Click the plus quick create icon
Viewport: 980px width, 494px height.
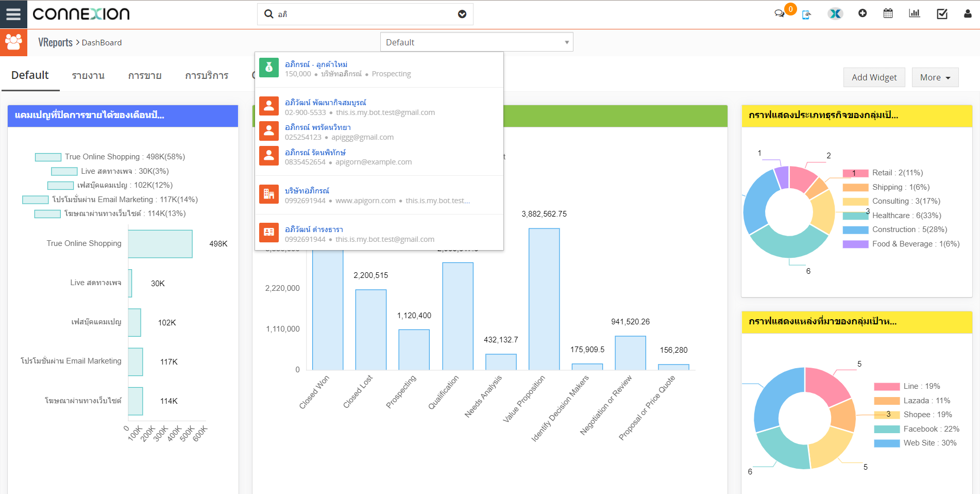coord(862,13)
